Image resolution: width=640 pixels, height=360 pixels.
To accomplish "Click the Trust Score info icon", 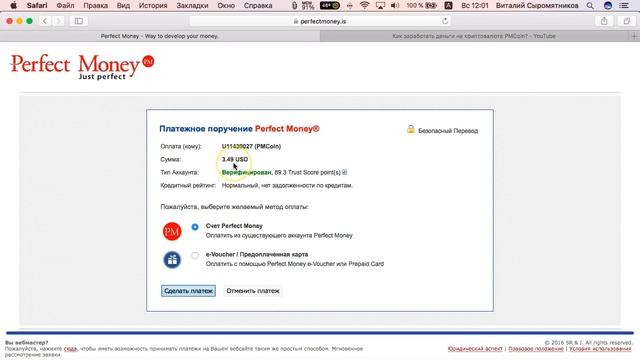I will (x=344, y=172).
